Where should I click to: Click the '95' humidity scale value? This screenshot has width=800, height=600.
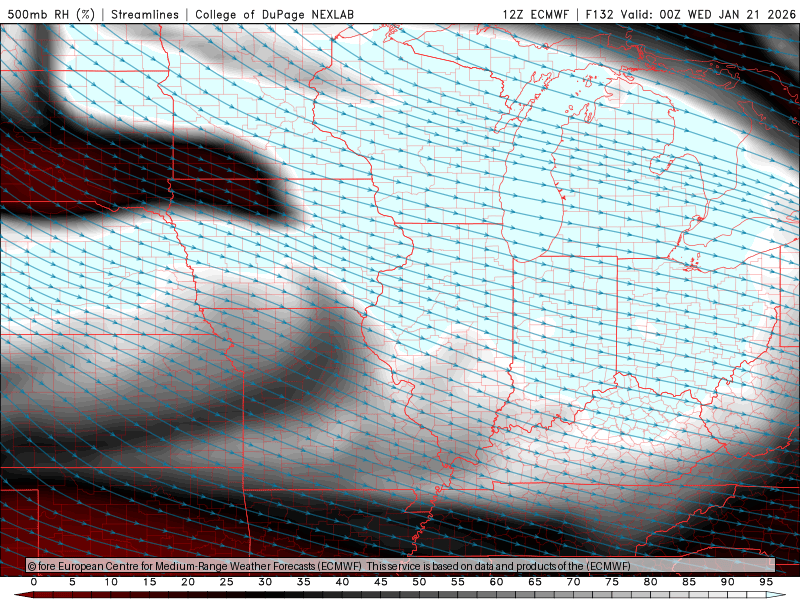[766, 582]
